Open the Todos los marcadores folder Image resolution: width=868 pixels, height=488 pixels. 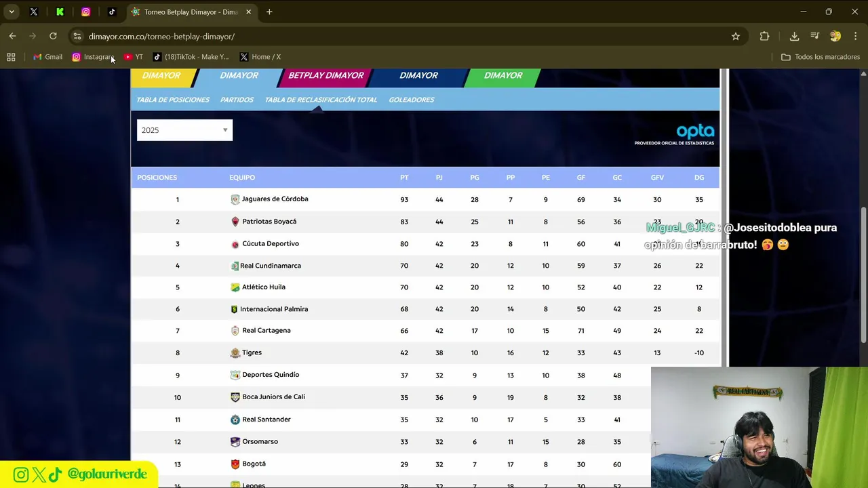pyautogui.click(x=821, y=57)
